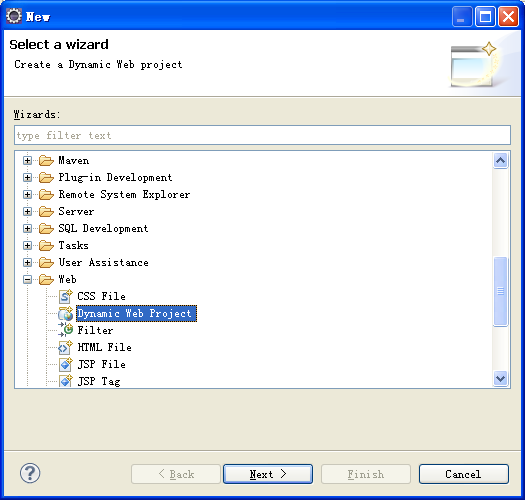The height and width of the screenshot is (500, 525).
Task: Select the Filter wizard icon
Action: tap(65, 330)
